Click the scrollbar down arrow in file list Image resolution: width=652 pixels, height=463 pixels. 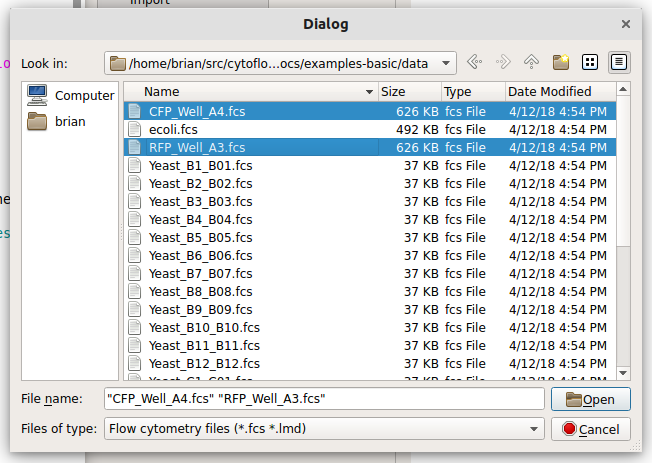(623, 373)
